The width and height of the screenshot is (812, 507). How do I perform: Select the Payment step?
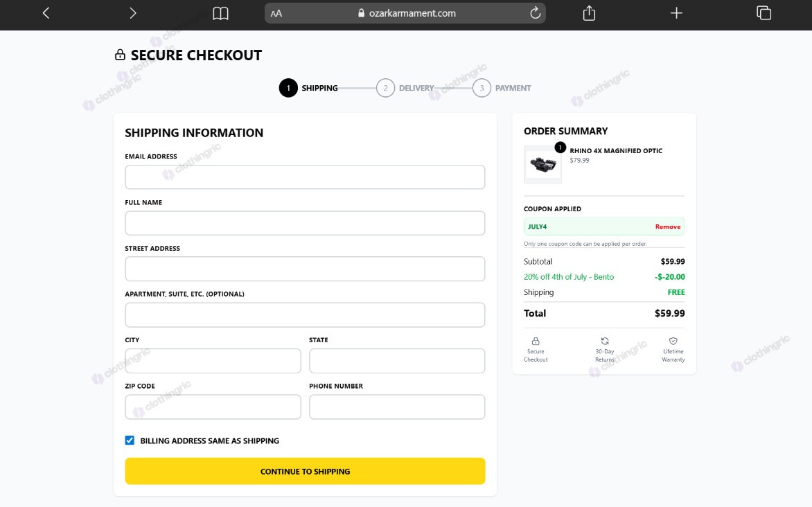502,88
